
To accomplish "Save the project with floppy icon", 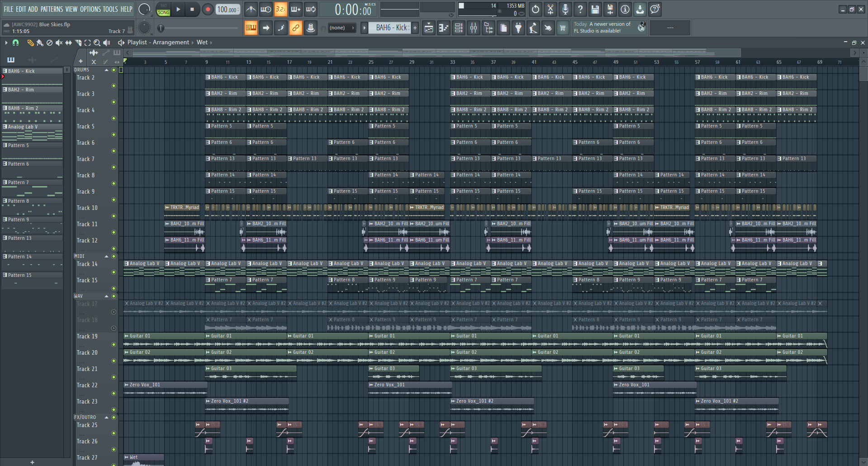I will coord(595,9).
